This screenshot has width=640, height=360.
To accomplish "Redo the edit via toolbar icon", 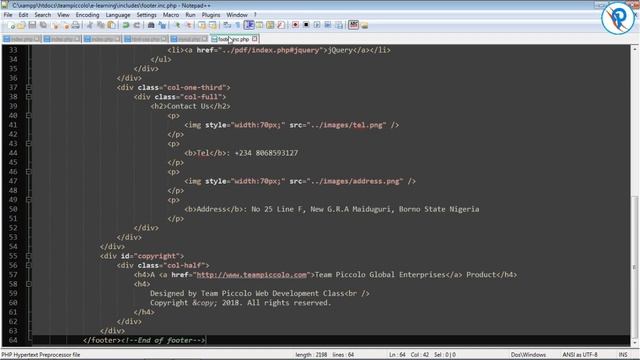I will coord(136,25).
